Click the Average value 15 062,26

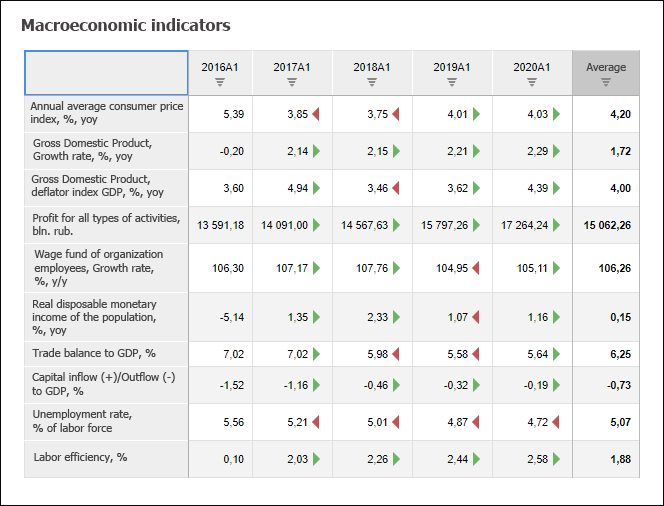(606, 225)
